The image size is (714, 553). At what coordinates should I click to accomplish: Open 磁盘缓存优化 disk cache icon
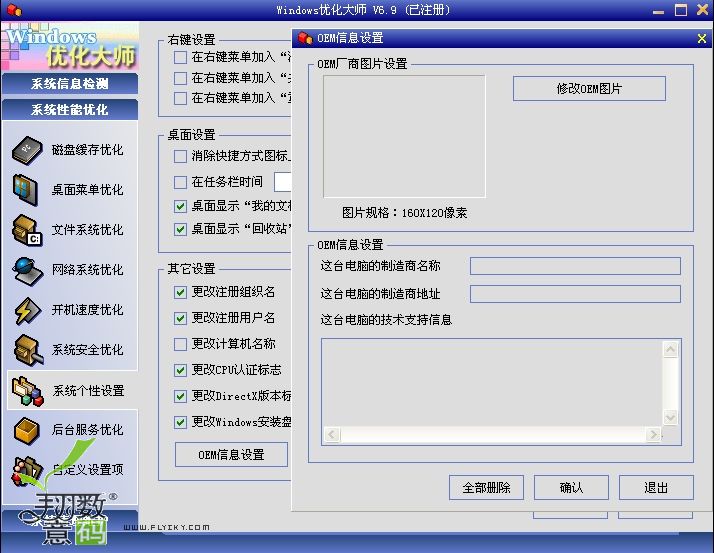tap(27, 150)
